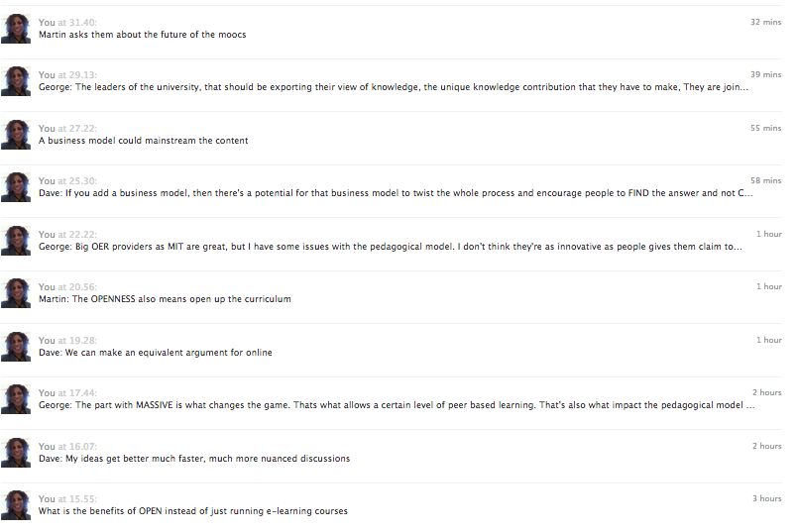Click the 22.22 timestamp link
This screenshot has height=532, width=797.
pyautogui.click(x=82, y=234)
